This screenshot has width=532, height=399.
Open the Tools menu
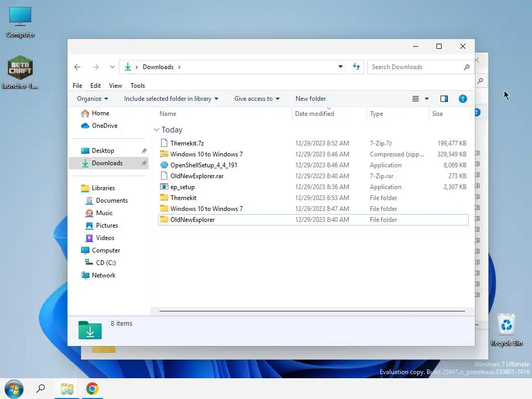point(138,86)
